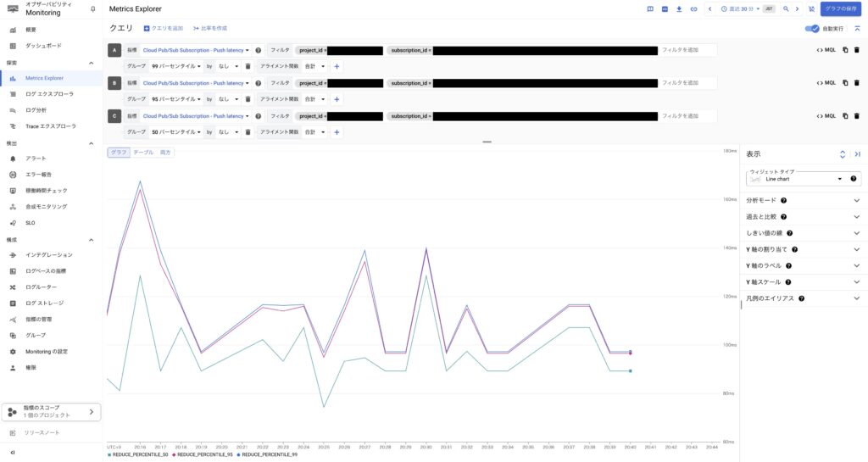Image resolution: width=868 pixels, height=462 pixels.
Task: Click フィルタを追加 field in query A
Action: pyautogui.click(x=687, y=50)
